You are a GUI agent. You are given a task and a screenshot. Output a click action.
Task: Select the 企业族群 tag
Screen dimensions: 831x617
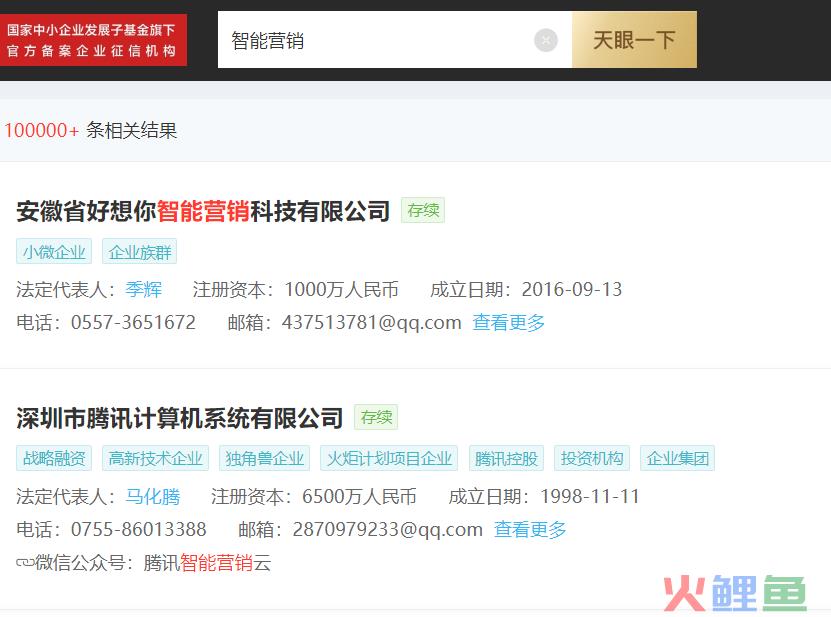coord(139,251)
